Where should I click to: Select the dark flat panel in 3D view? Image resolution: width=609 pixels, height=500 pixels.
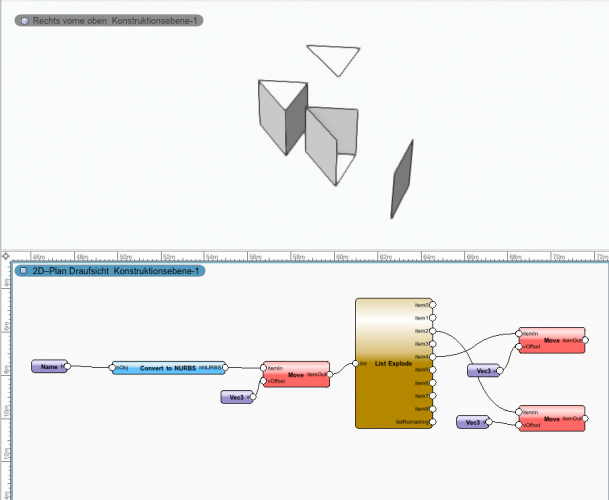401,179
